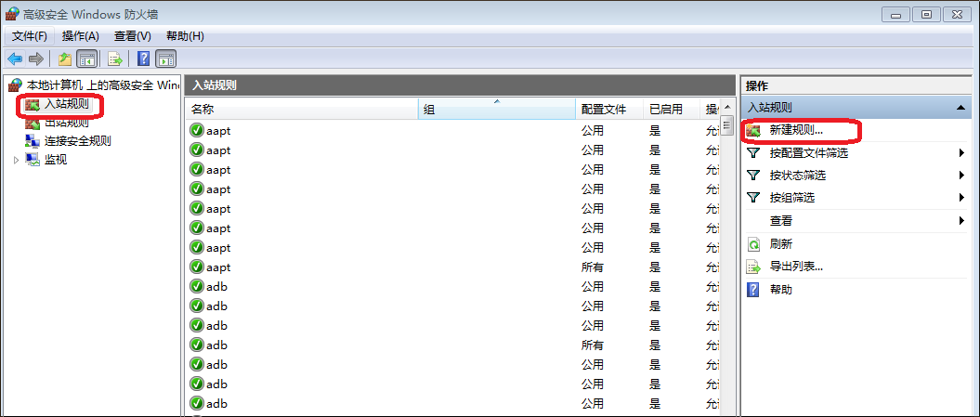Click the blue help question-mark toolbar icon
980x417 pixels.
point(144,59)
